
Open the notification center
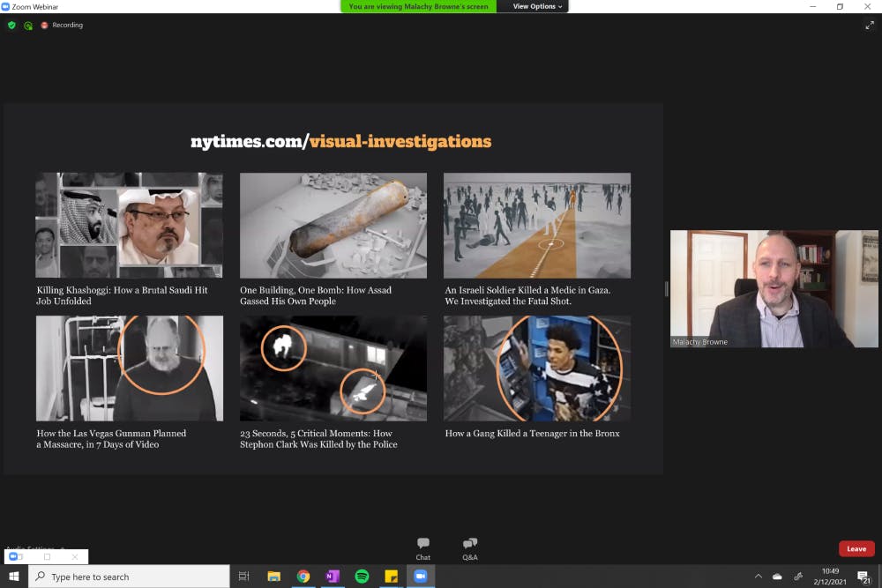[x=863, y=577]
